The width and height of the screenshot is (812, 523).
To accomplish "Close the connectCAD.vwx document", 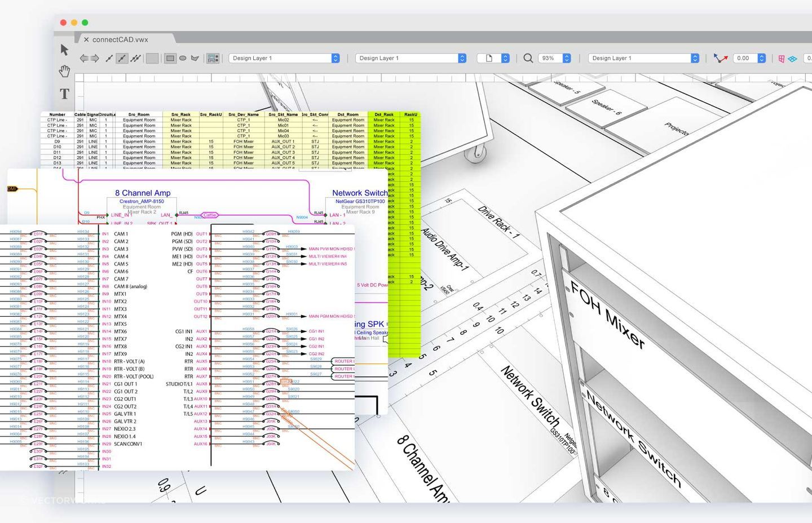I will 86,39.
